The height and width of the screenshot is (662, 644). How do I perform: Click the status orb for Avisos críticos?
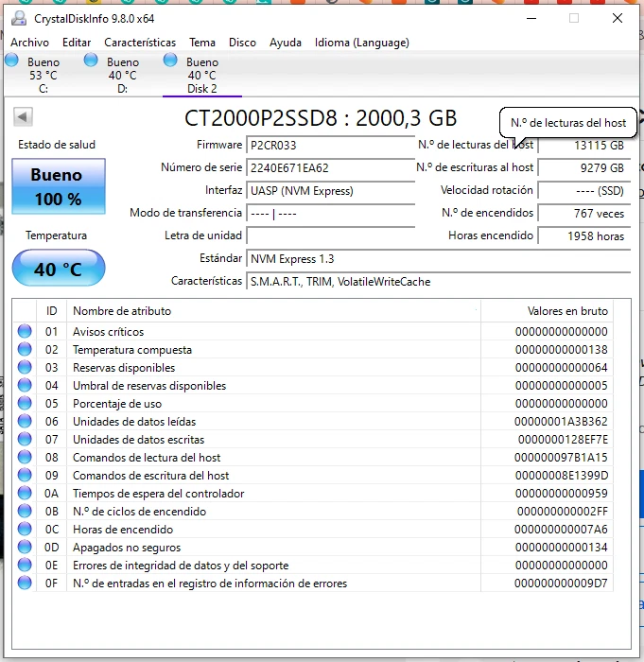tap(25, 331)
